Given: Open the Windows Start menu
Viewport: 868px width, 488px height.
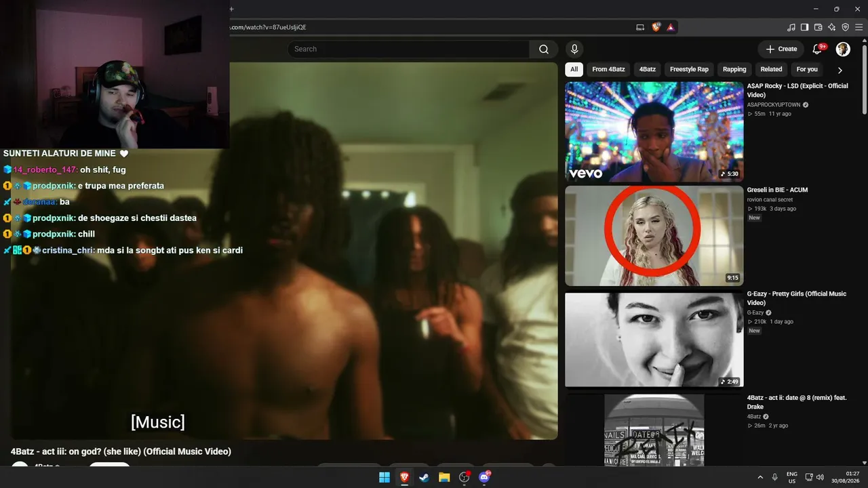Looking at the screenshot, I should pos(384,477).
